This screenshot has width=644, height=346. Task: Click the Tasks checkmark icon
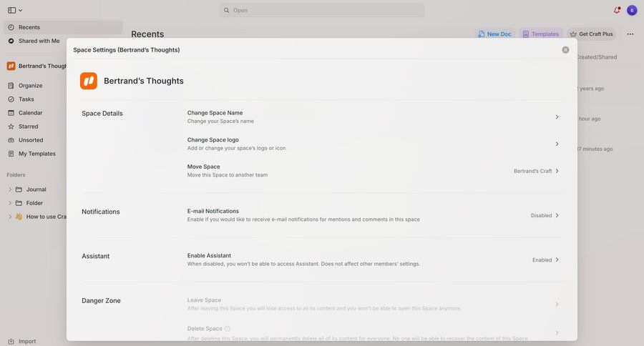click(x=11, y=99)
